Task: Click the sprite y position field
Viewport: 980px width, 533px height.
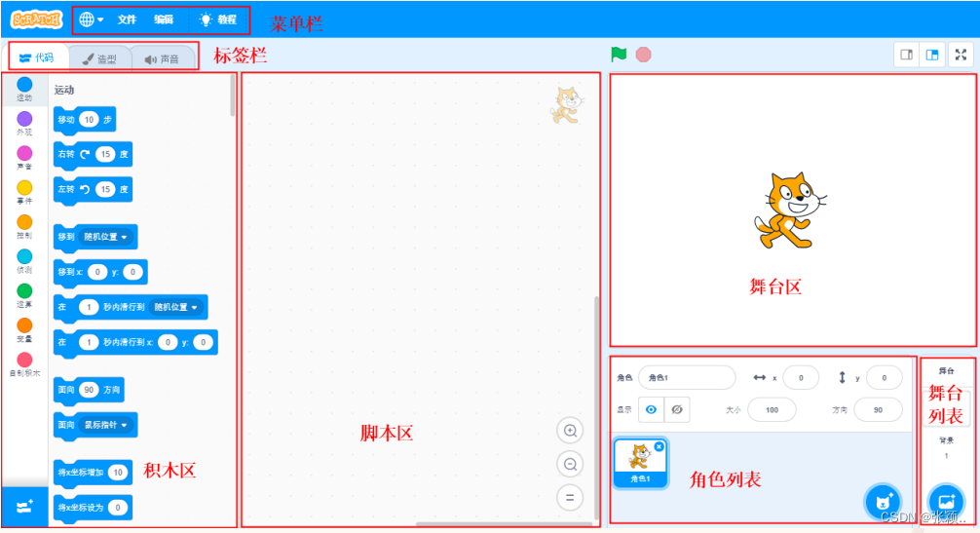Action: click(x=884, y=377)
